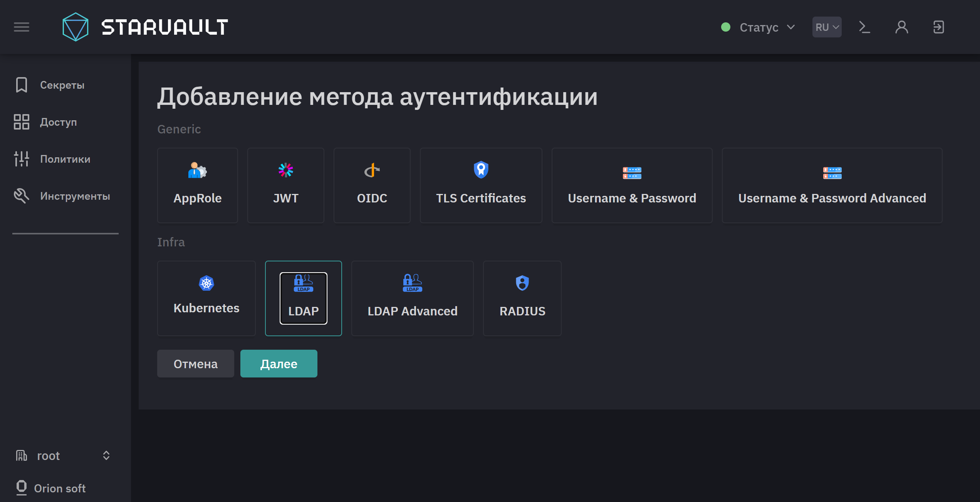Select the OIDC auth method
The image size is (980, 502).
[x=372, y=185]
